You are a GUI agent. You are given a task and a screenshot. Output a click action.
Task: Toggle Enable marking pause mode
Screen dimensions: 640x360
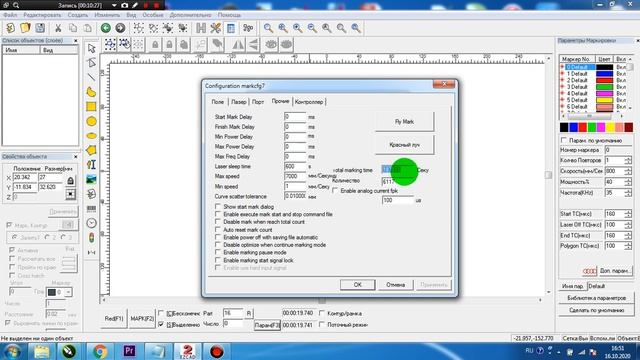coord(218,253)
